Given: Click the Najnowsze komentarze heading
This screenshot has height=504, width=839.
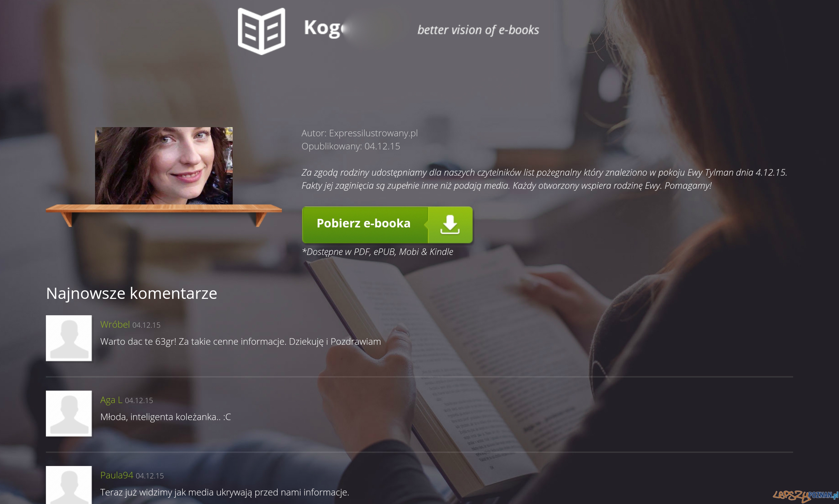Looking at the screenshot, I should coord(131,293).
